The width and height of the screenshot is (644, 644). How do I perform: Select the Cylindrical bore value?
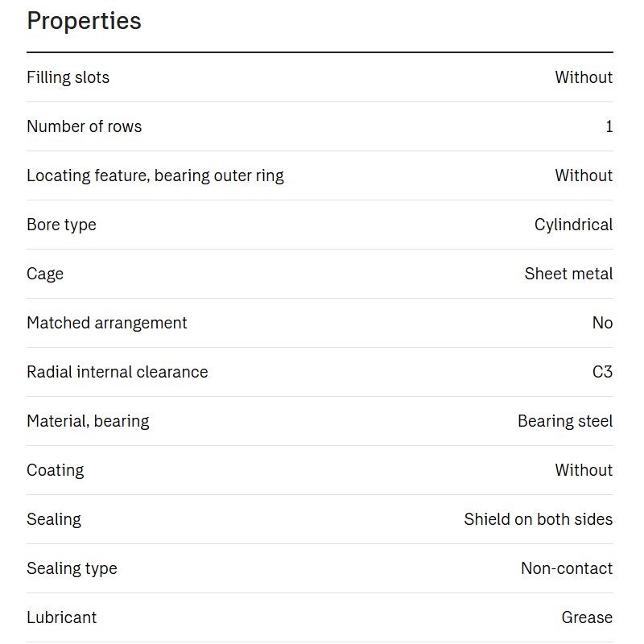click(573, 225)
